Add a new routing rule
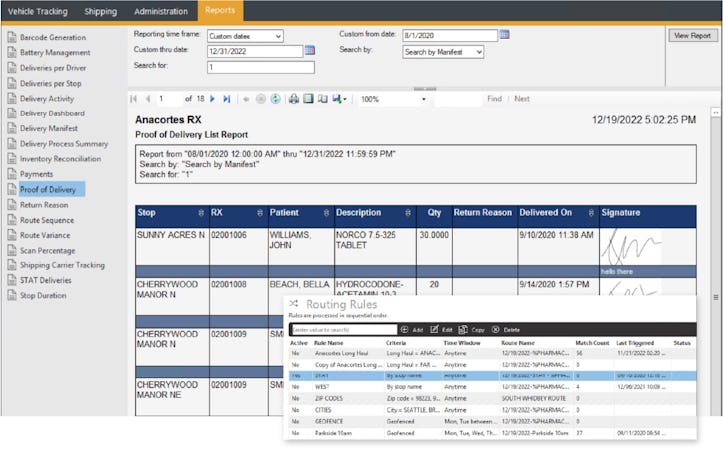 click(412, 329)
